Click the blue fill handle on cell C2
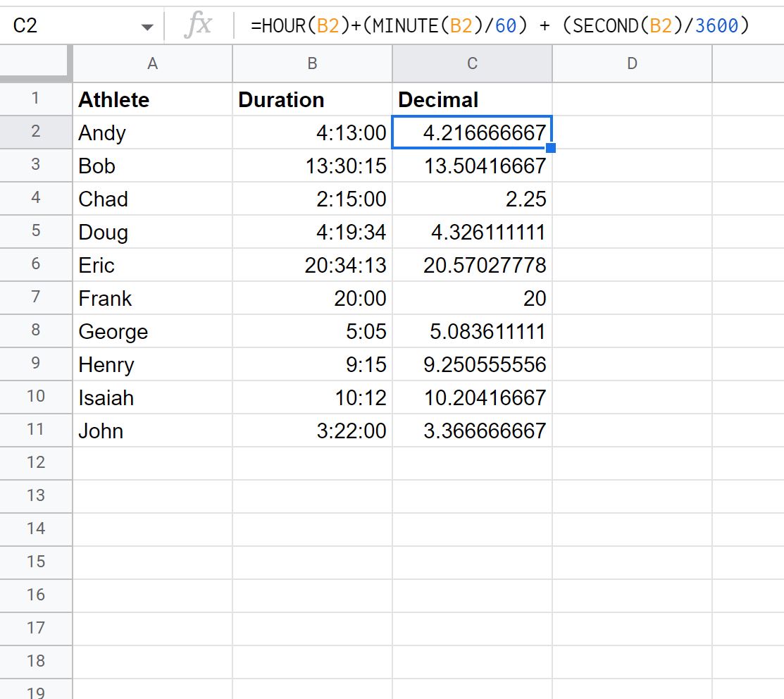784x699 pixels. click(551, 147)
